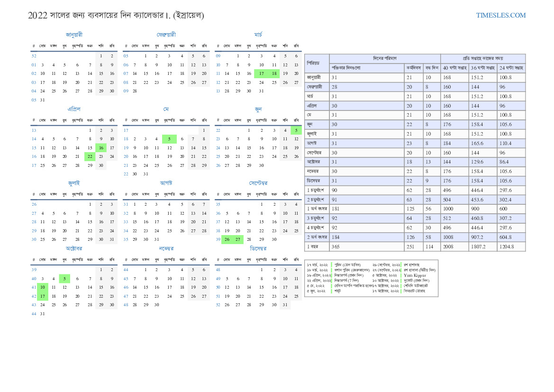The height and width of the screenshot is (392, 554).
Task: Select highlighted date 26 in the September calendar
Action: [227, 239]
